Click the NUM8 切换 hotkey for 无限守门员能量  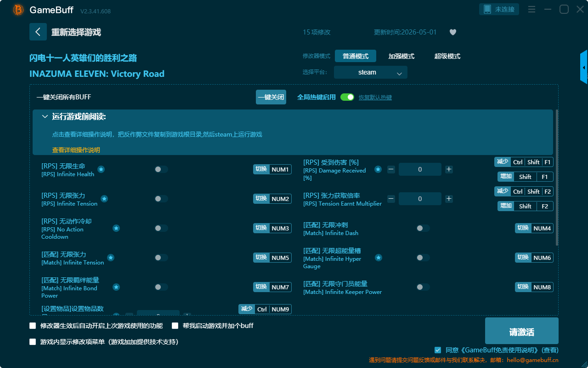pos(534,287)
